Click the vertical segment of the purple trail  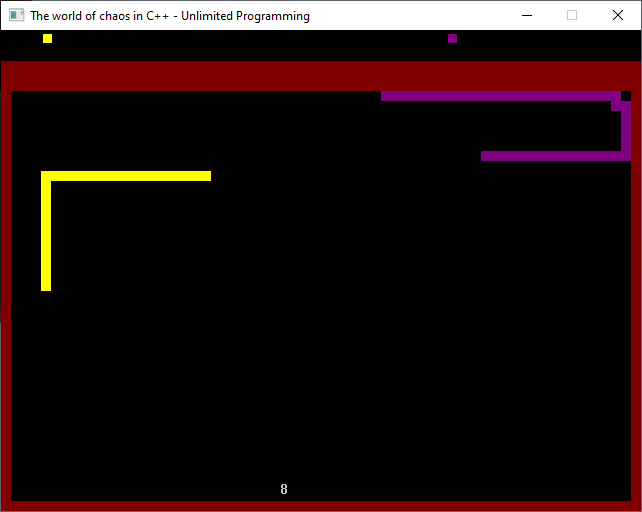click(x=626, y=130)
